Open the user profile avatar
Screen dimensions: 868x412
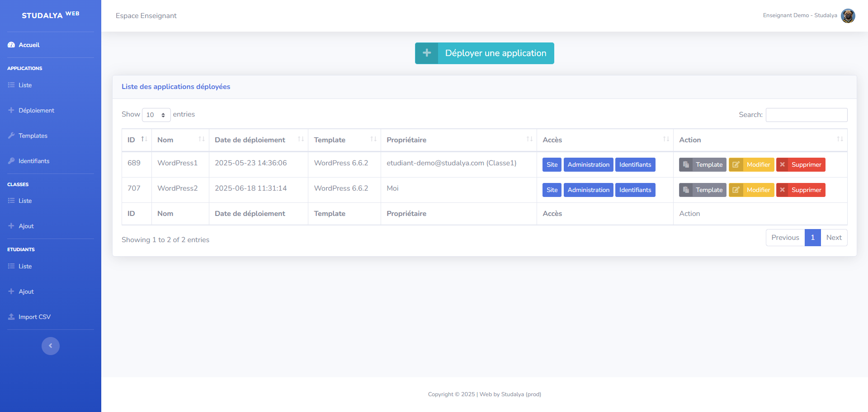point(848,15)
